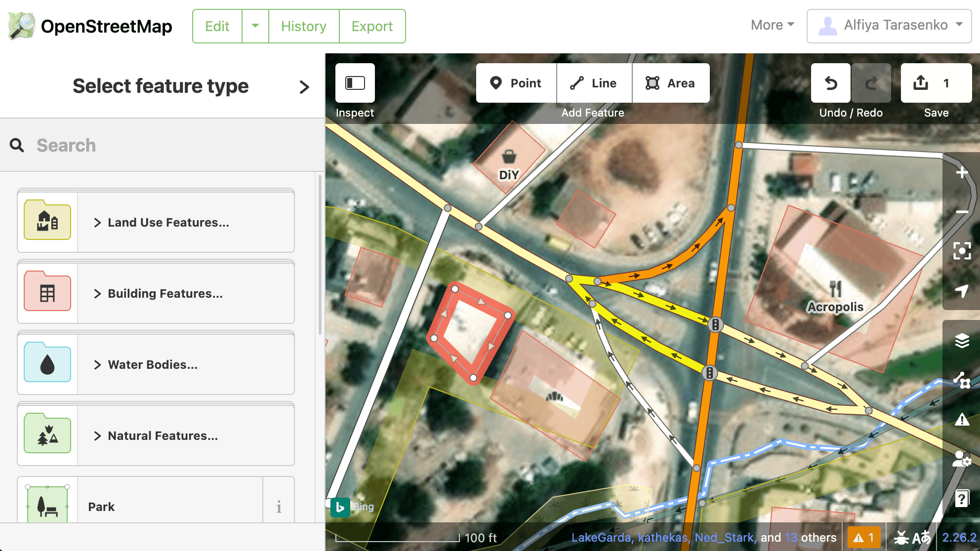
Task: Redo the last undone edit
Action: 871,83
